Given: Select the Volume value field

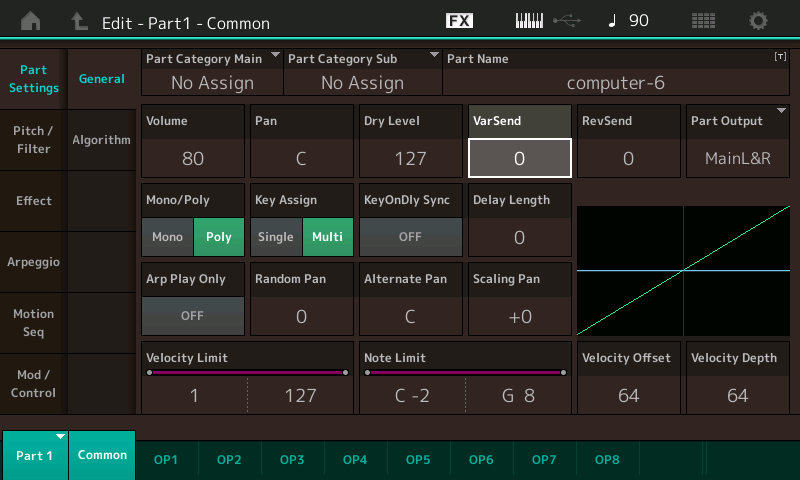Looking at the screenshot, I should 193,157.
